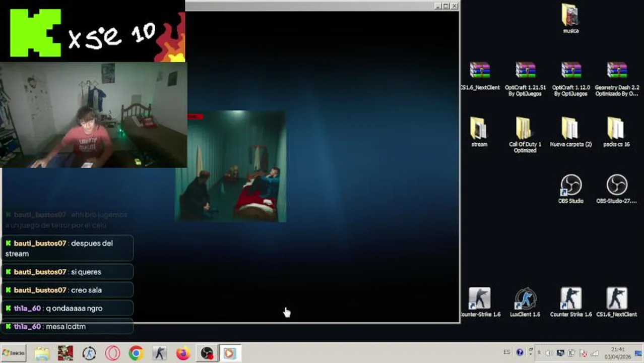Click the circular-arrows LuxClient taskbar icon
644x363 pixels.
89,353
